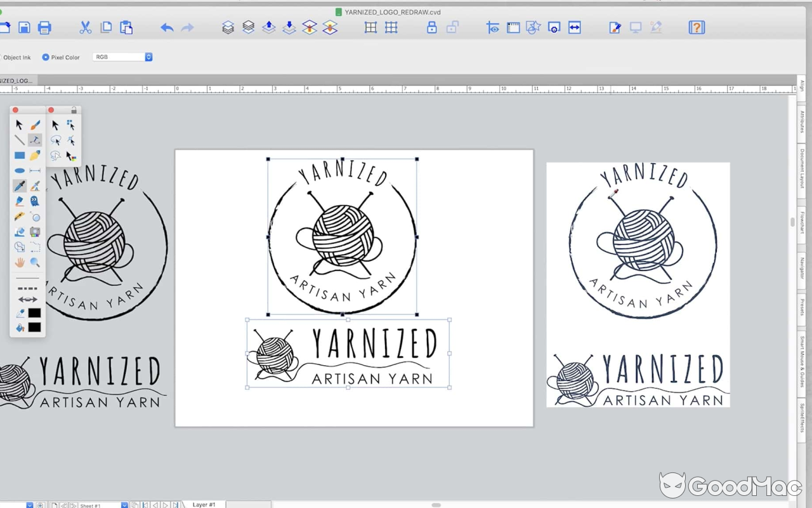812x508 pixels.
Task: Click the black fill ink color swatch
Action: pyautogui.click(x=34, y=328)
